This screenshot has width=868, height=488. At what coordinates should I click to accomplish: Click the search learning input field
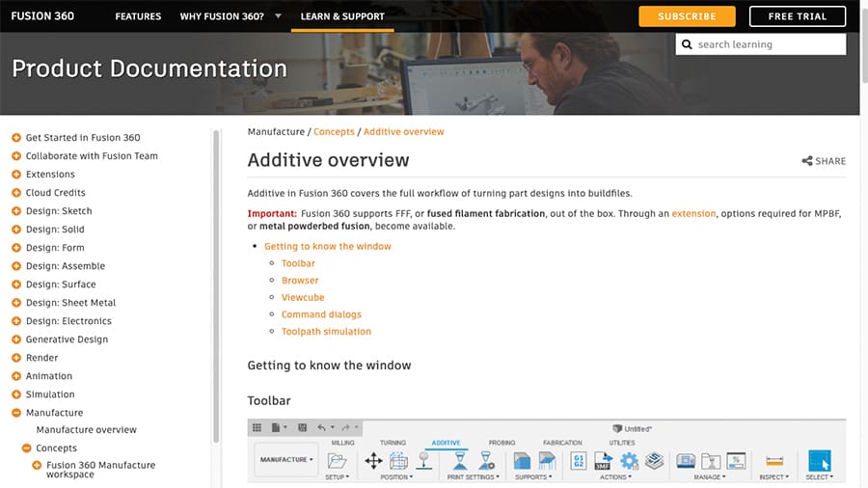pyautogui.click(x=761, y=44)
